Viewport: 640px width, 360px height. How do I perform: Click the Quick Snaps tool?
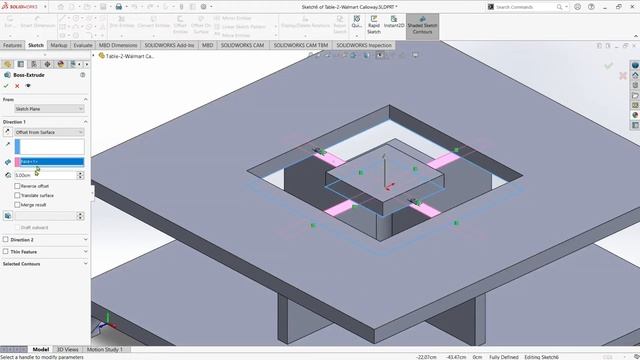tap(357, 22)
